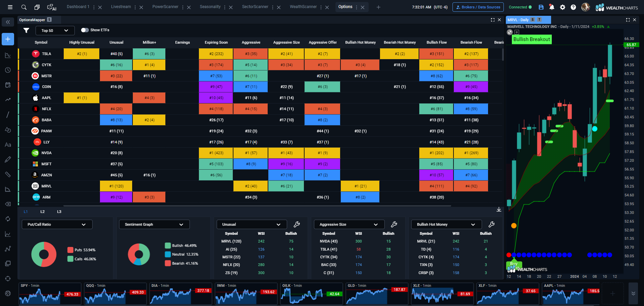Screen dimensions: 644x306
Task: Open the Options tab three-dot menu
Action: [x=357, y=7]
